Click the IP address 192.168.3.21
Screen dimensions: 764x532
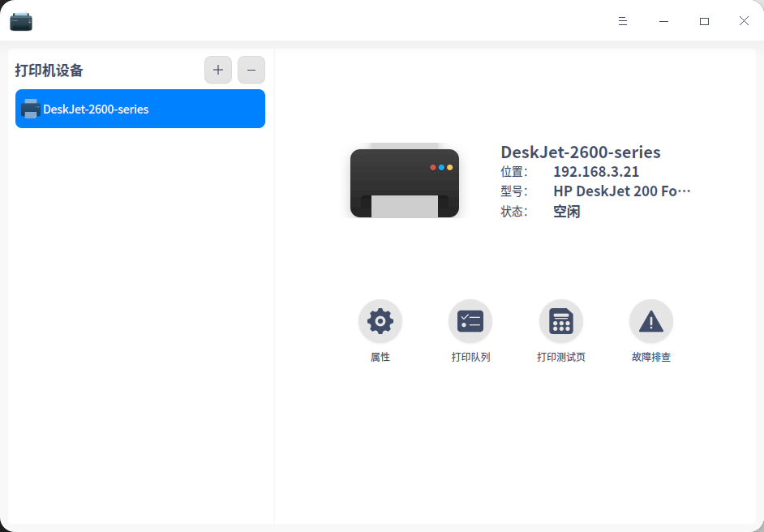pos(596,171)
